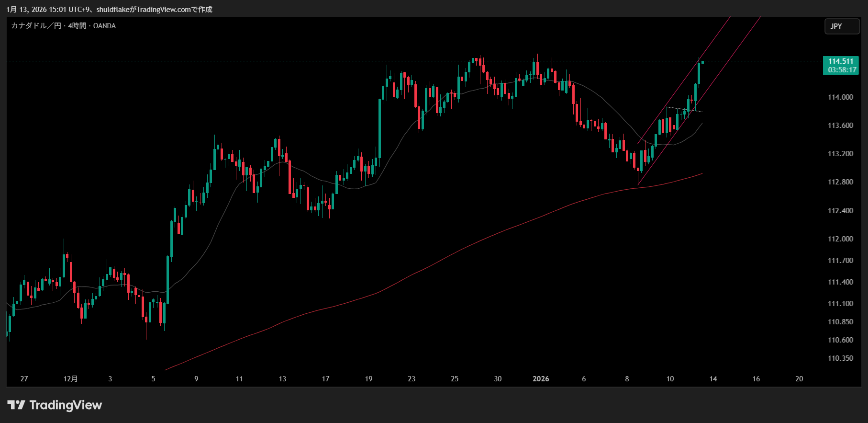Click the 114.511 current price label
Image resolution: width=868 pixels, height=423 pixels.
(x=840, y=61)
